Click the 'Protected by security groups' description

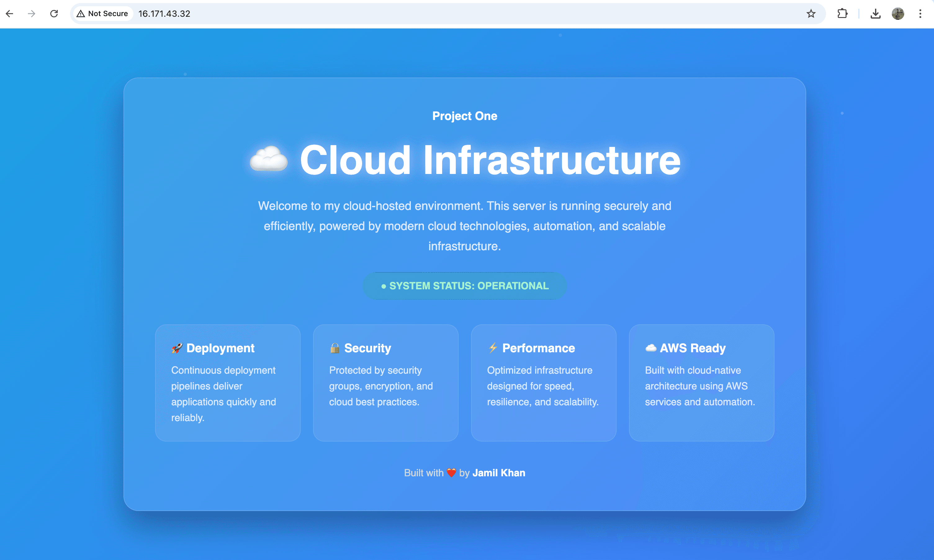381,386
